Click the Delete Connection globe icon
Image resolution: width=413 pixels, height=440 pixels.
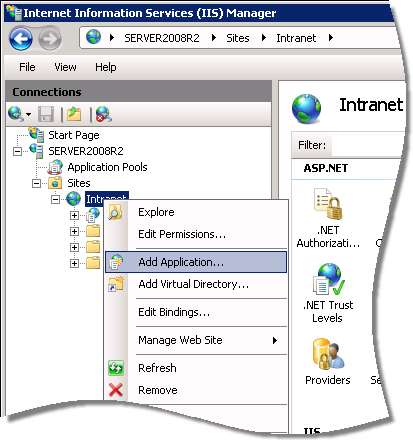104,114
